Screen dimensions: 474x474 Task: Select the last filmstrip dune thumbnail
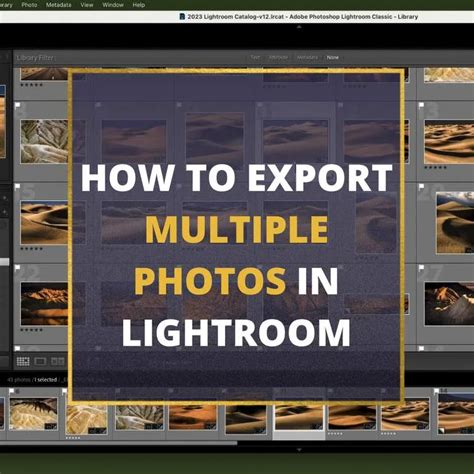pyautogui.click(x=456, y=413)
